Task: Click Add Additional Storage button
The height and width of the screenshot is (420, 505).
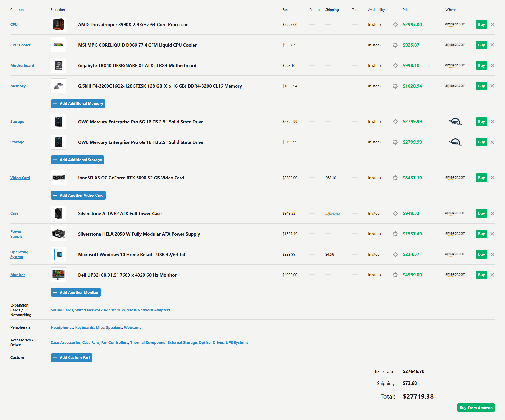Action: [78, 160]
